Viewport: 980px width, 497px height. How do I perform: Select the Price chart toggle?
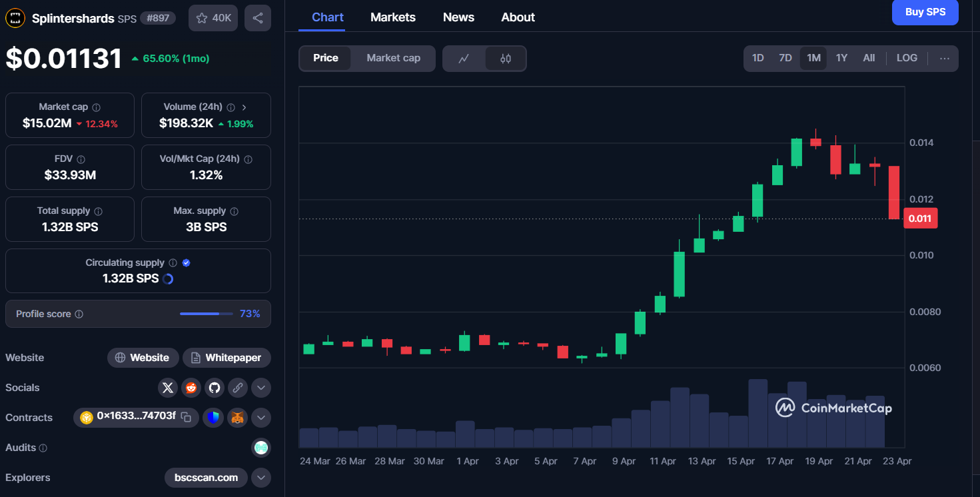coord(326,58)
